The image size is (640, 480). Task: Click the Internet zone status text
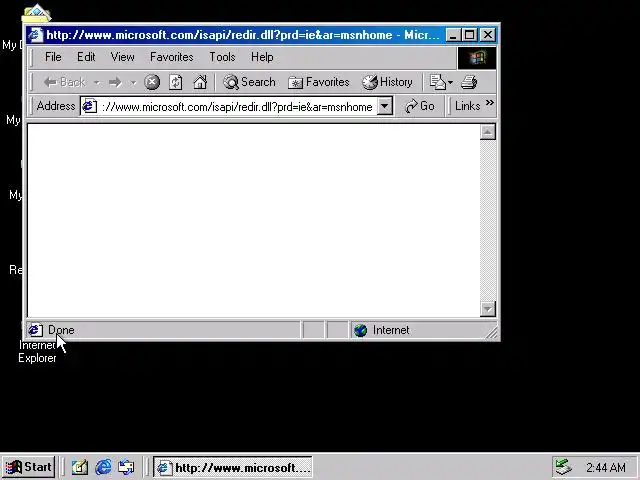coord(391,330)
